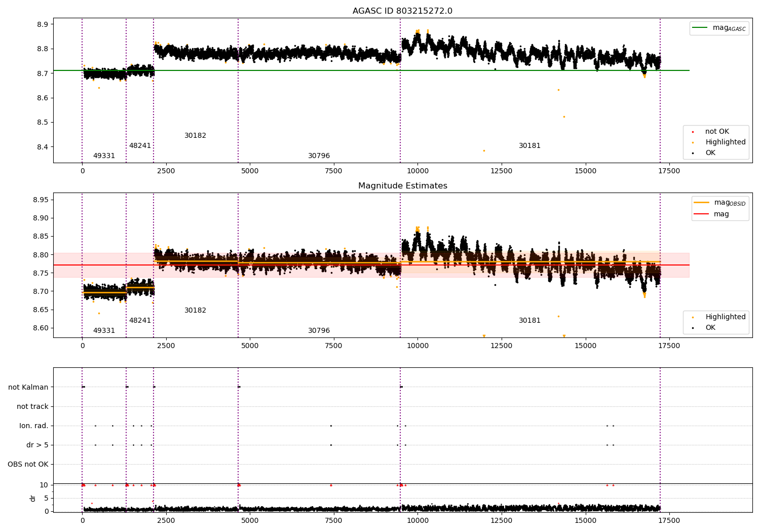The width and height of the screenshot is (760, 532).
Task: Select the 'not OK' legend entry
Action: [x=717, y=132]
